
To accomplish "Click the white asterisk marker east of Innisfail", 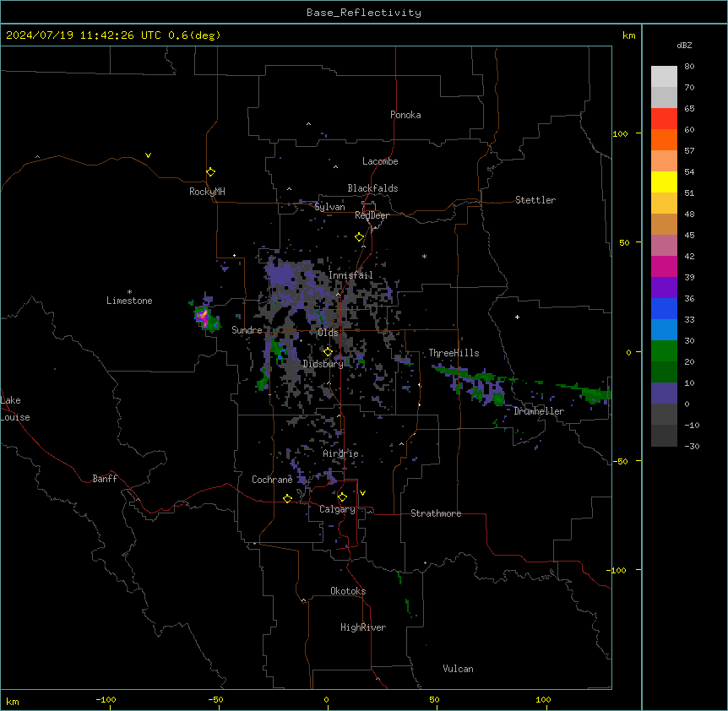I will point(424,256).
